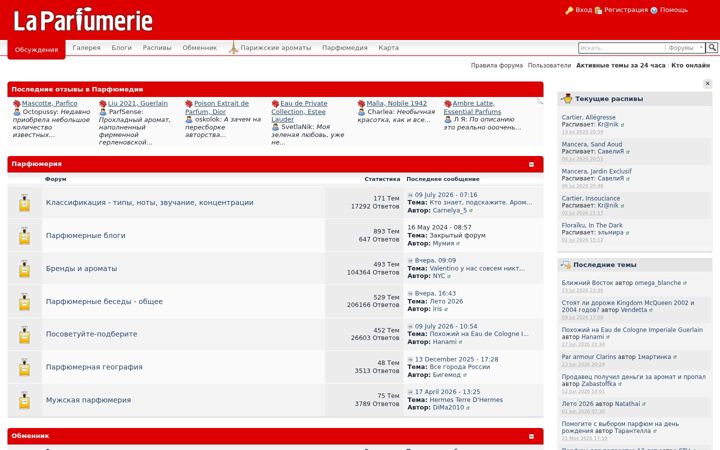Viewport: 720px width, 450px height.
Task: Open topic Hermes Terre D'Hermes
Action: (x=466, y=400)
